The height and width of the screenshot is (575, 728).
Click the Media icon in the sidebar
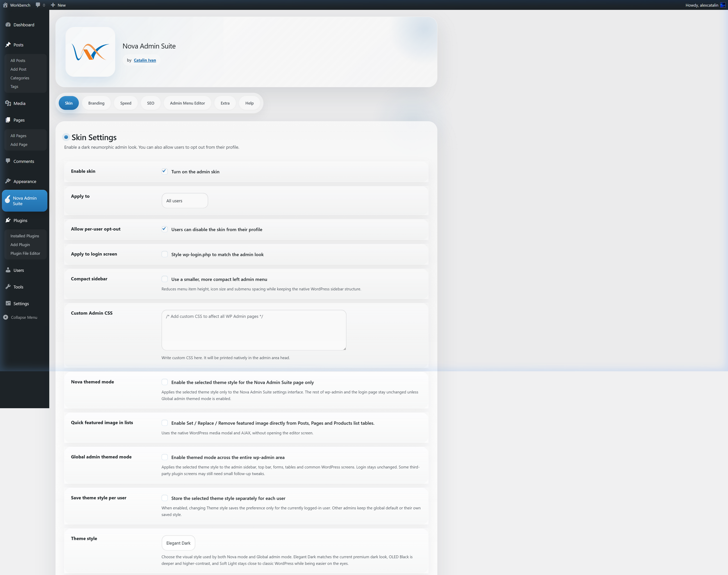pyautogui.click(x=8, y=103)
